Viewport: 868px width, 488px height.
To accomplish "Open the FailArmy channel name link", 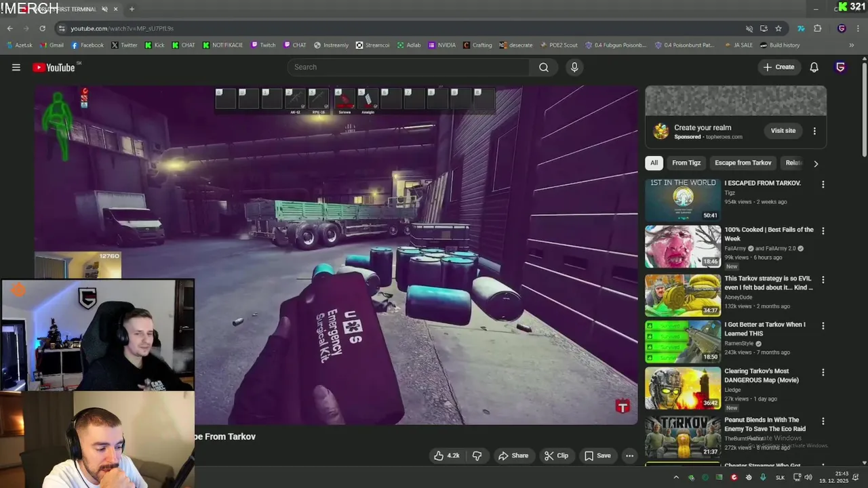I will [x=735, y=249].
